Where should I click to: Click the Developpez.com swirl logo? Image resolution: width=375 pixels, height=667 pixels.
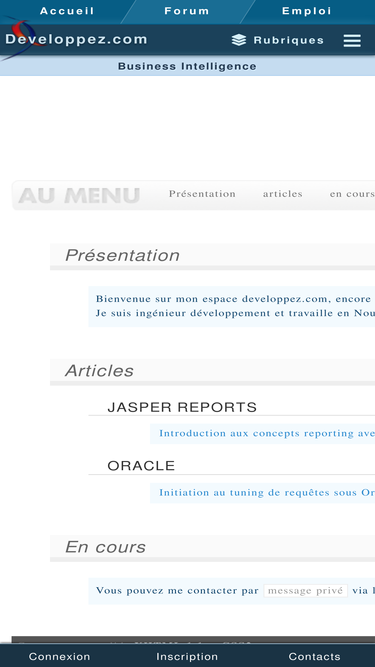click(x=19, y=37)
